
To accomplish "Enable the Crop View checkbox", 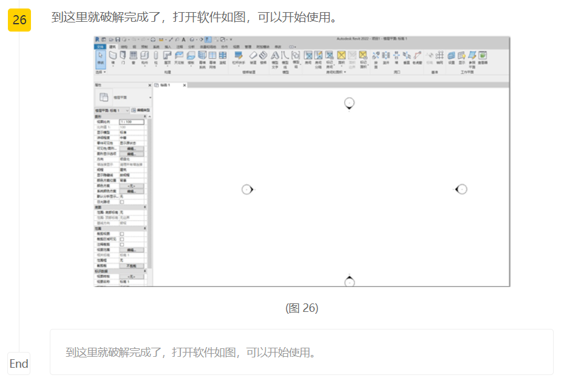I will click(122, 234).
